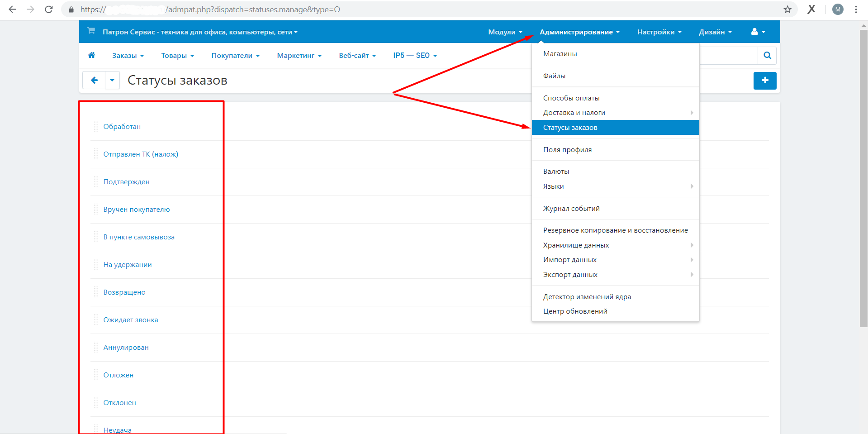Open the Веб-сайт dropdown menu
Viewport: 868px width, 434px height.
357,55
